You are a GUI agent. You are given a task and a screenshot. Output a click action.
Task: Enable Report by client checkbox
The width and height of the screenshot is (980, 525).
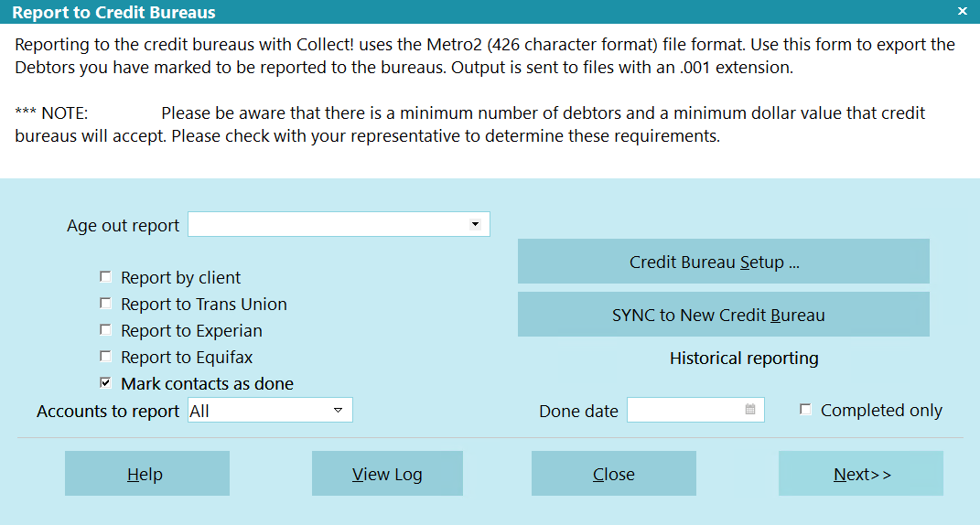(105, 277)
